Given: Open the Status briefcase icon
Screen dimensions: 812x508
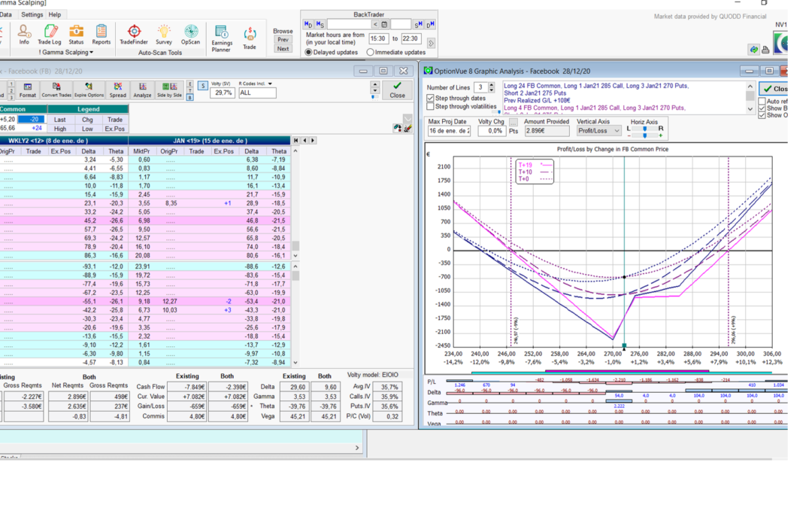Looking at the screenshot, I should [x=76, y=35].
